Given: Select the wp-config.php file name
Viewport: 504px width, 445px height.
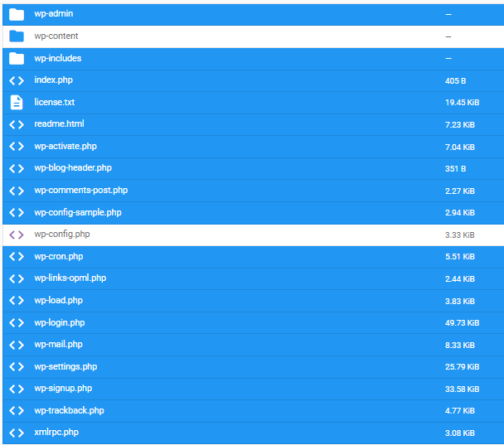Looking at the screenshot, I should coord(62,235).
